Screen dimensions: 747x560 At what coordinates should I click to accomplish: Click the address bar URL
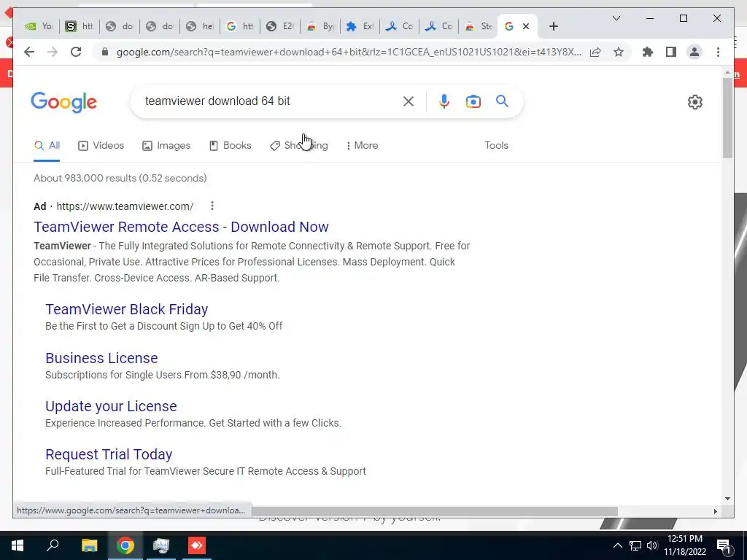(x=349, y=52)
